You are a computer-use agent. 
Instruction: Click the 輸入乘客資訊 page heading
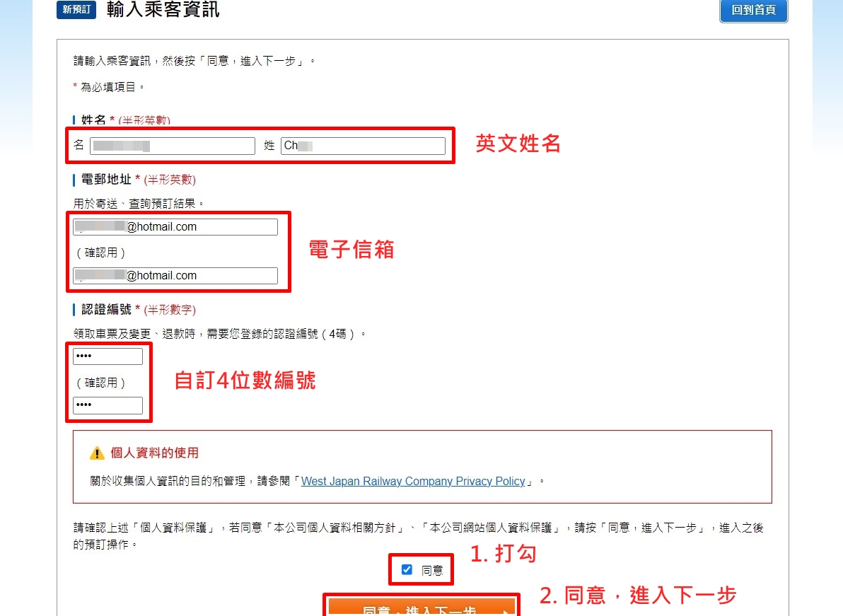tap(163, 10)
